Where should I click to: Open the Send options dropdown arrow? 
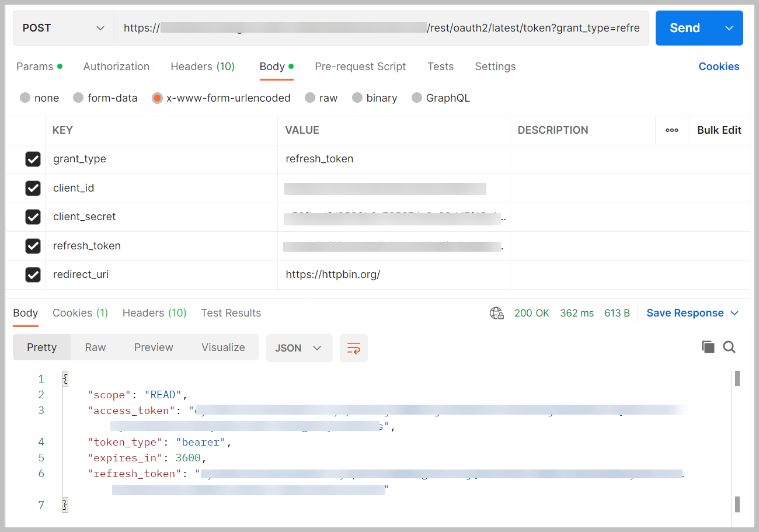(x=729, y=28)
